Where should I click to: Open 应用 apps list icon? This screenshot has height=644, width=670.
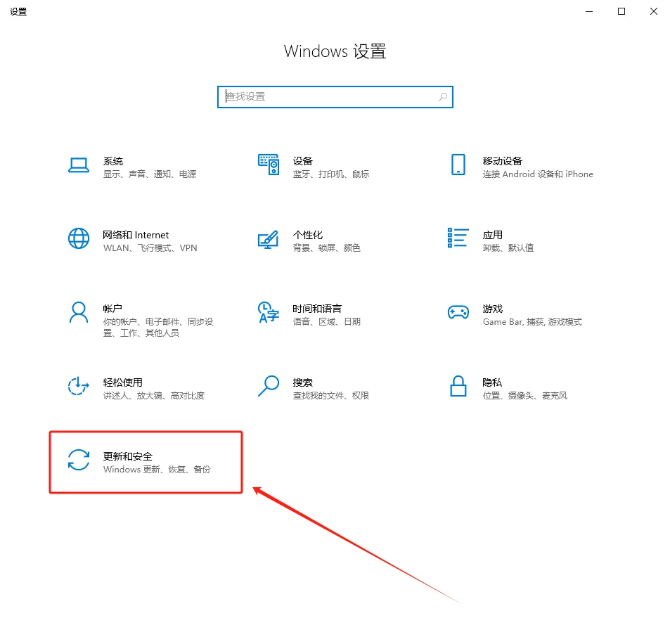point(458,239)
